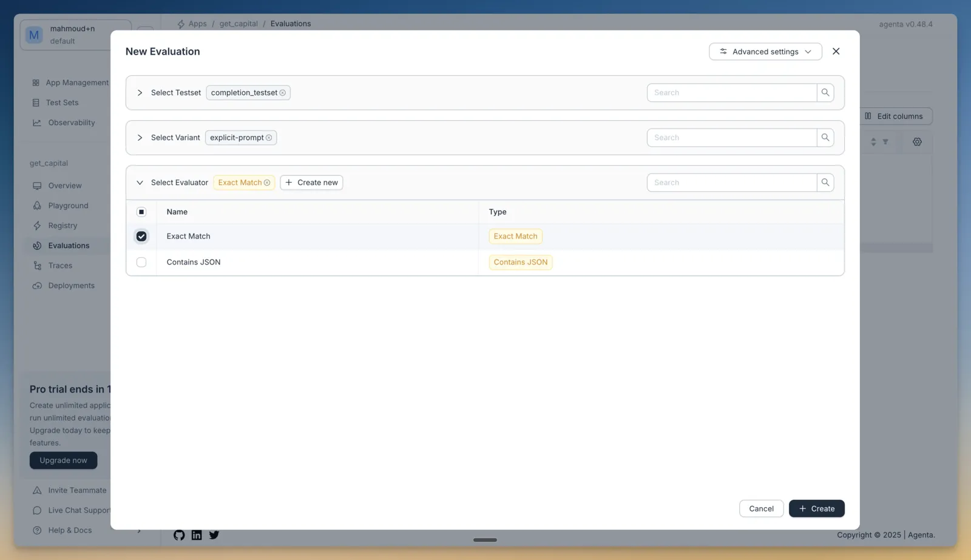Viewport: 971px width, 560px height.
Task: Uncheck the Exact Match evaluator checkbox
Action: [x=141, y=237]
